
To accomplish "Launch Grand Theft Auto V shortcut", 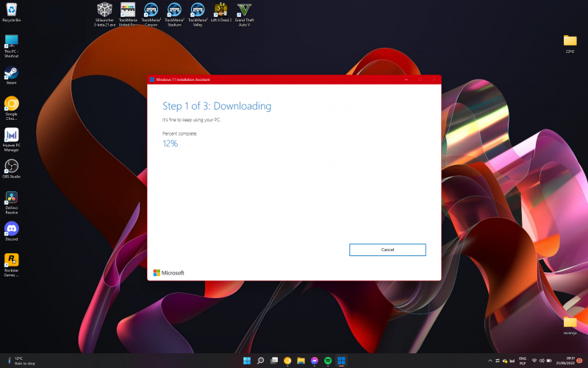I will [244, 10].
